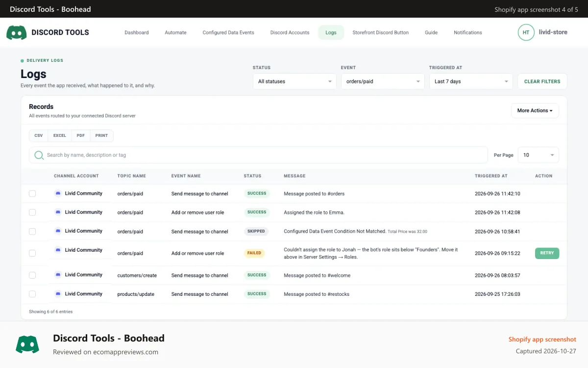The height and width of the screenshot is (368, 588).
Task: Click 'Configured Data Event Condition Not Matched' message
Action: click(335, 231)
